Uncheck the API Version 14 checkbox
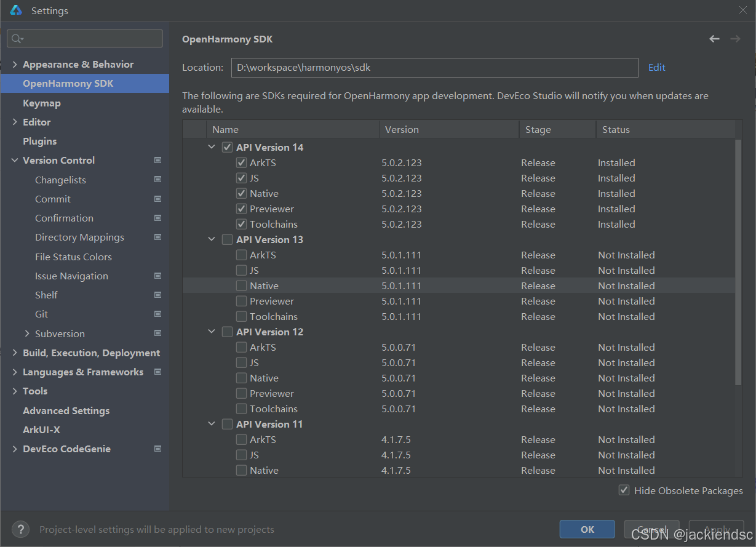This screenshot has height=547, width=756. pos(228,147)
